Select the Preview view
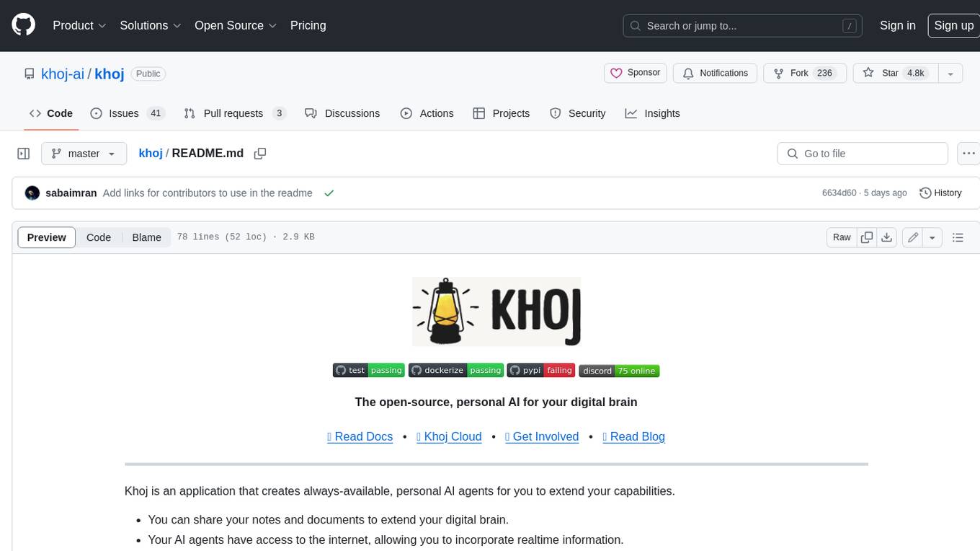This screenshot has width=980, height=551. click(47, 237)
